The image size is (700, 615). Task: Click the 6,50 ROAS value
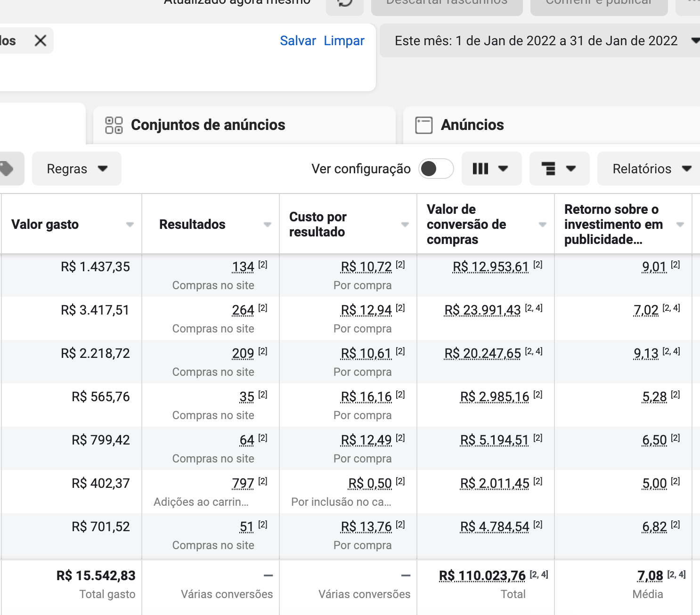654,440
